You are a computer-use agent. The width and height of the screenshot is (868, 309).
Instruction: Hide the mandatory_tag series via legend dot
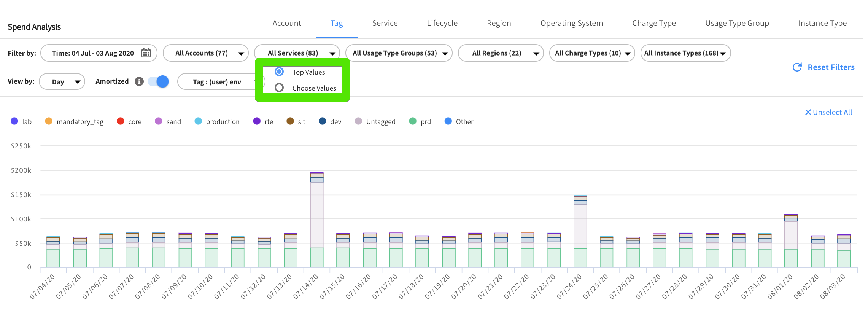pos(49,121)
